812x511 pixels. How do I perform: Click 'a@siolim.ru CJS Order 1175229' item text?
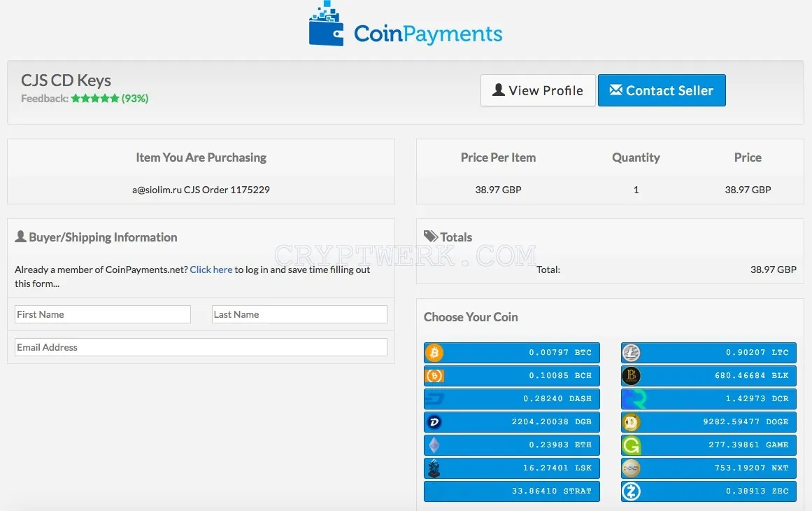point(201,190)
